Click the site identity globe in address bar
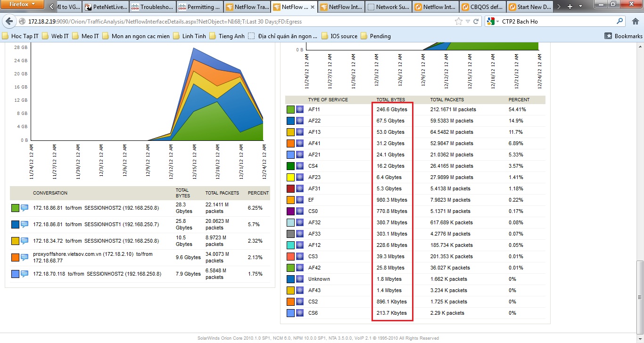Image resolution: width=644 pixels, height=343 pixels. (22, 21)
